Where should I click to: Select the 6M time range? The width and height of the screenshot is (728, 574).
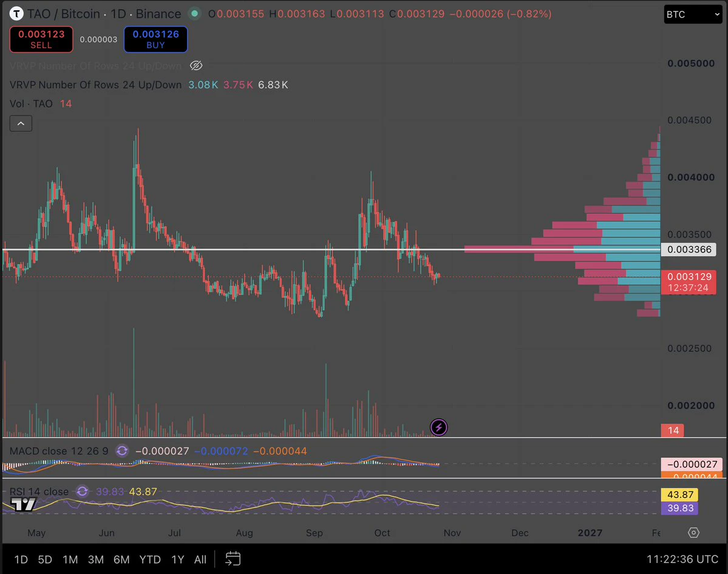point(121,559)
